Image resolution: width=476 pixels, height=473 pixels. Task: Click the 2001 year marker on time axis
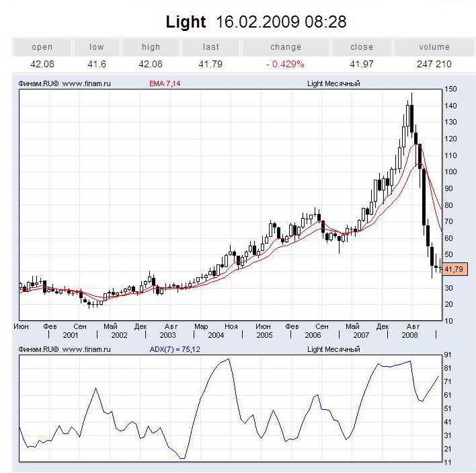[71, 334]
